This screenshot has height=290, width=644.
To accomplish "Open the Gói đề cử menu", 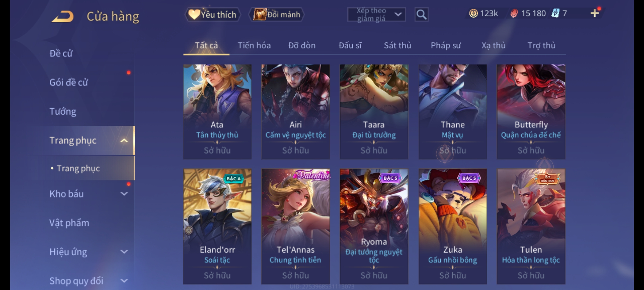I will pos(68,82).
